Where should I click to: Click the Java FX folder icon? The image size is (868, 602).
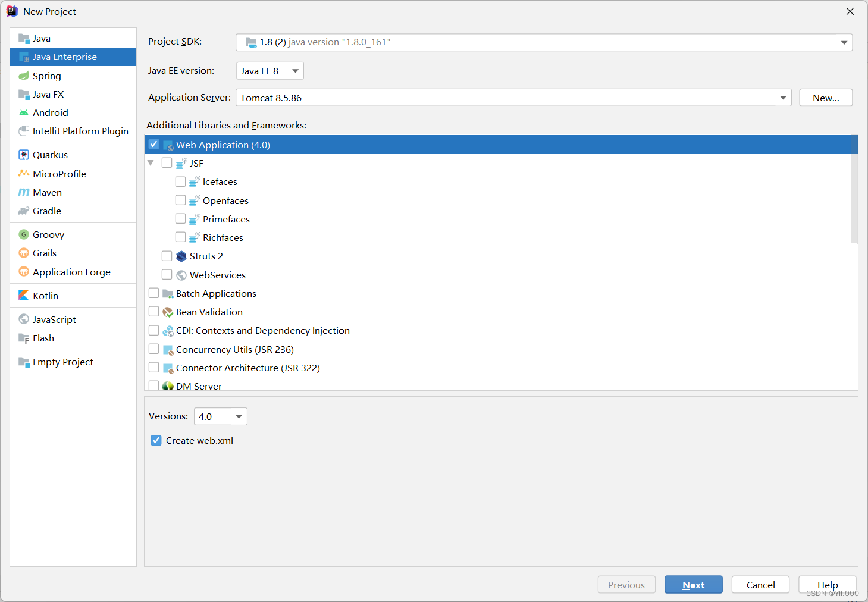click(24, 94)
